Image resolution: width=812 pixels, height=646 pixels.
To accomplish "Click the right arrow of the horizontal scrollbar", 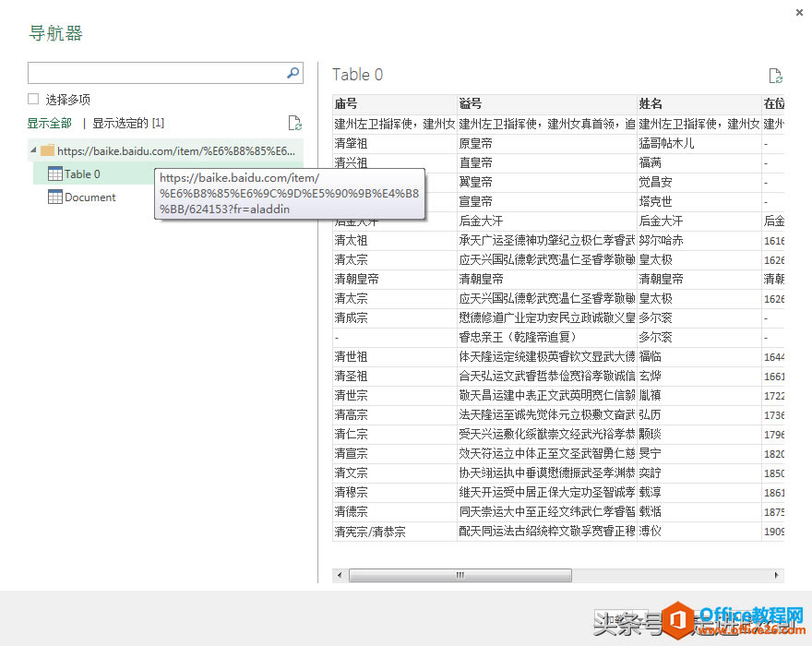I will point(776,575).
